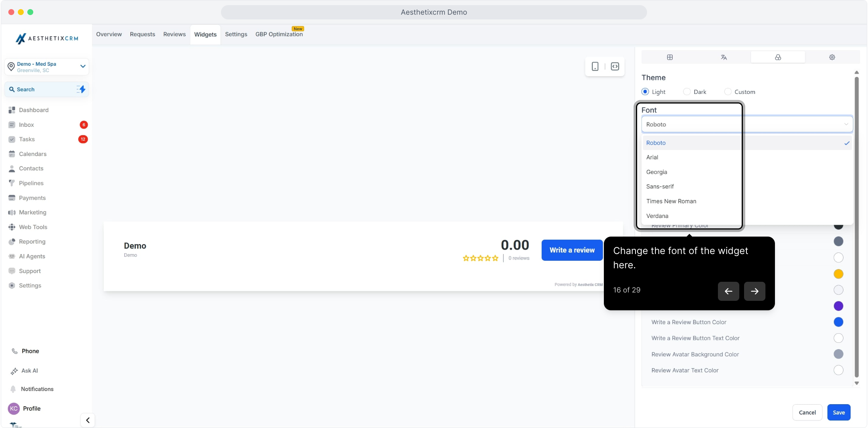Pick the Write a Review Button Color swatch

click(x=838, y=322)
